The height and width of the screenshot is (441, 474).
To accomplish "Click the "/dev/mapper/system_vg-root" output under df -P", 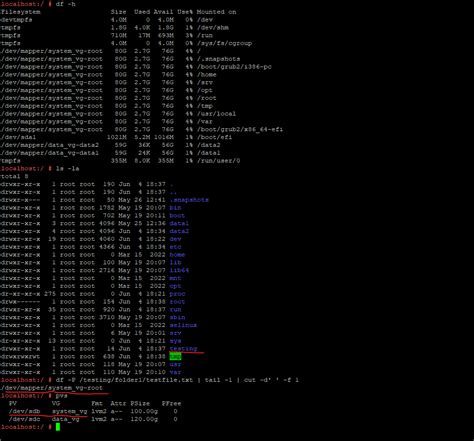I will click(51, 388).
